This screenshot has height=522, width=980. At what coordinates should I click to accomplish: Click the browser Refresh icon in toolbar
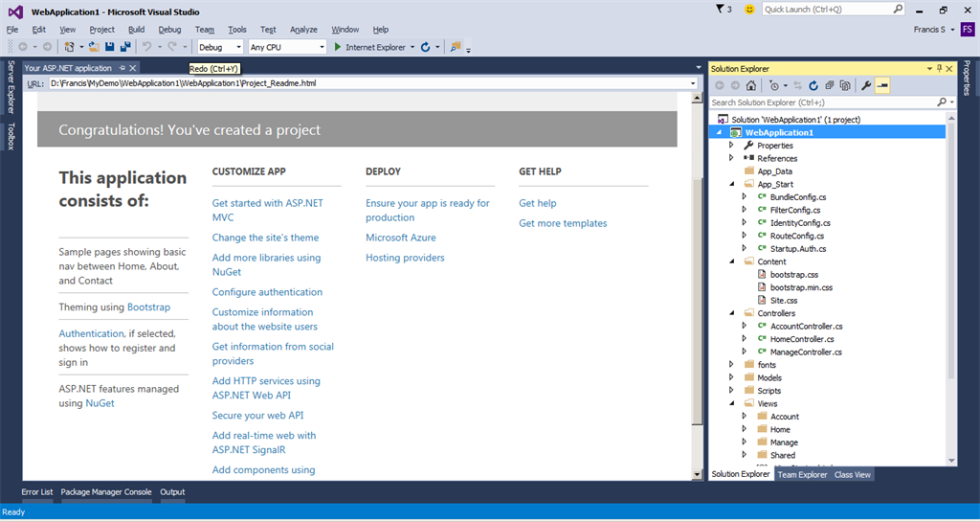pos(426,47)
